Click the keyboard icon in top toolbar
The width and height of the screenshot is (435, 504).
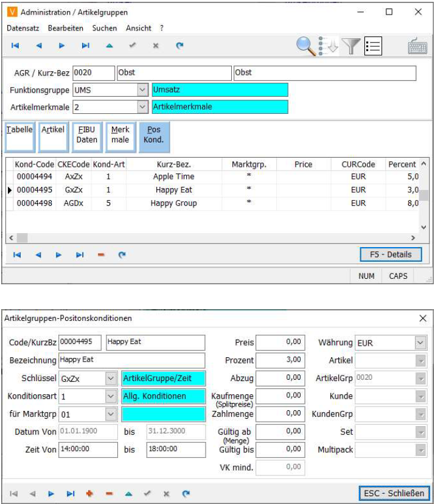417,46
